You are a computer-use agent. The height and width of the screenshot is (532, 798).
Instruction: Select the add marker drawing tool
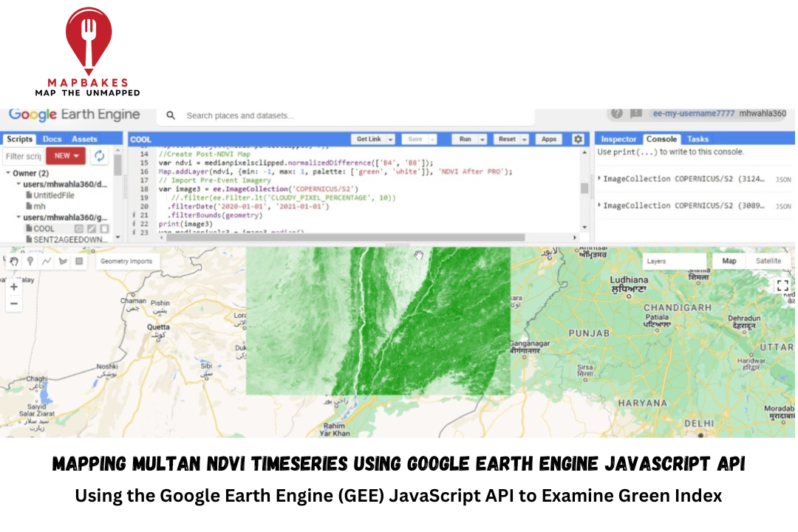(30, 261)
